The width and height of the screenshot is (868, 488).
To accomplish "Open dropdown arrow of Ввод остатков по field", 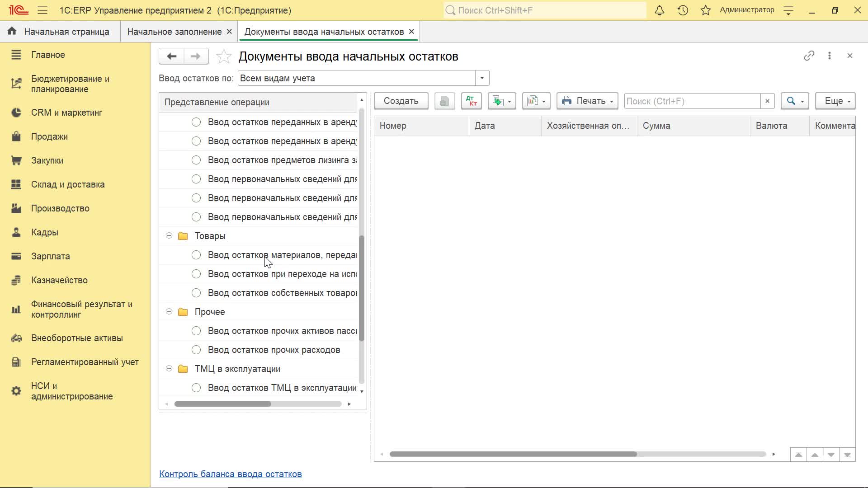I will 482,78.
